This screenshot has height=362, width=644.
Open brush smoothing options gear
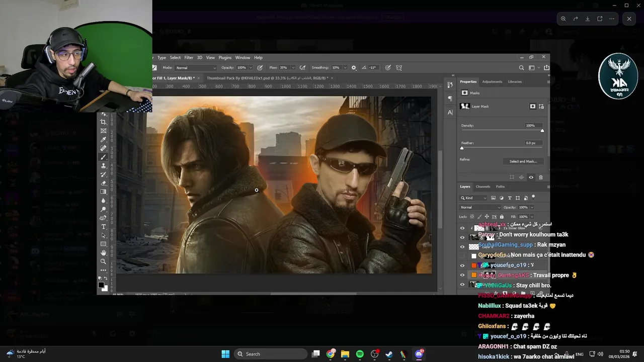pyautogui.click(x=354, y=67)
